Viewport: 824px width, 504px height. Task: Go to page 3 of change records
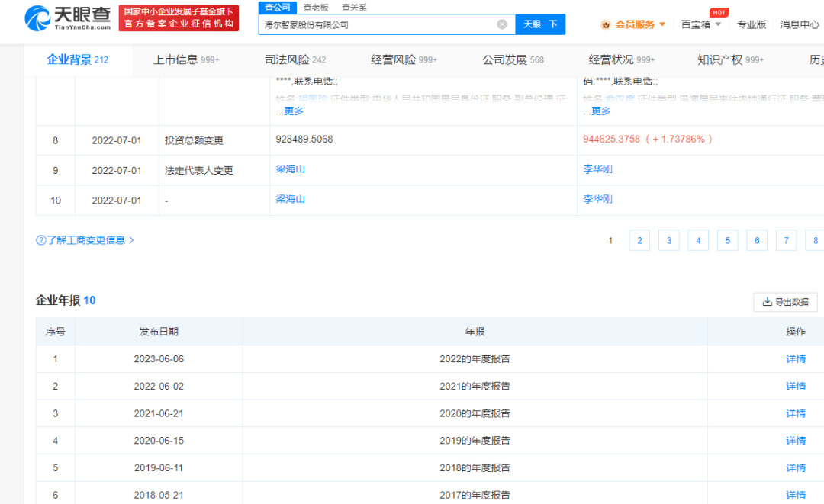coord(669,240)
